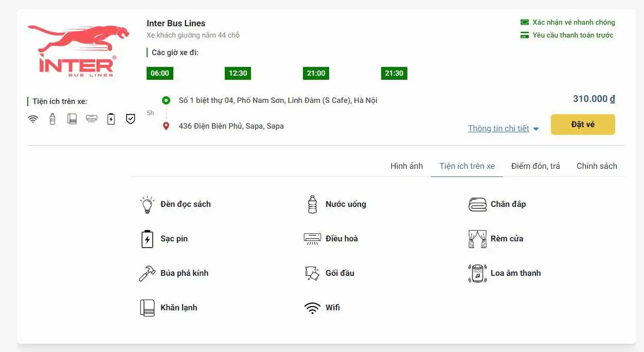Click the Gối đầu pillow icon
The width and height of the screenshot is (644, 352).
312,273
